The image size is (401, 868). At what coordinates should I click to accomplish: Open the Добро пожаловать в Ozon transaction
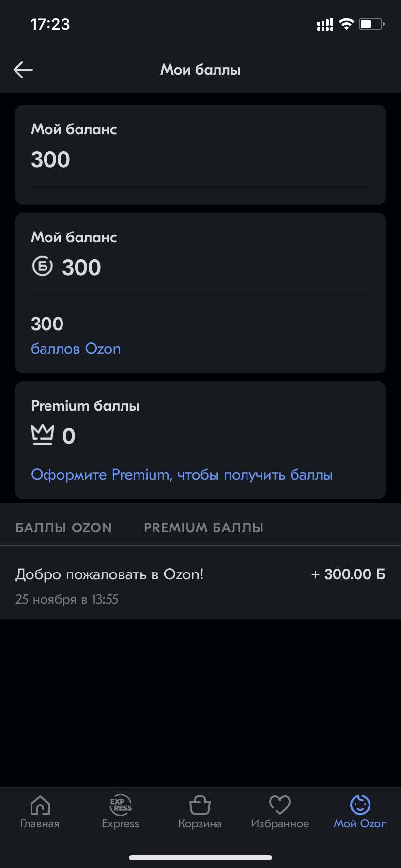[200, 585]
